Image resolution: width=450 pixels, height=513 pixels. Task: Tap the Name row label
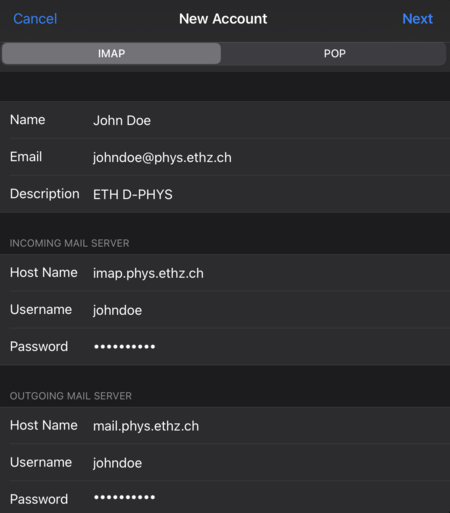27,120
